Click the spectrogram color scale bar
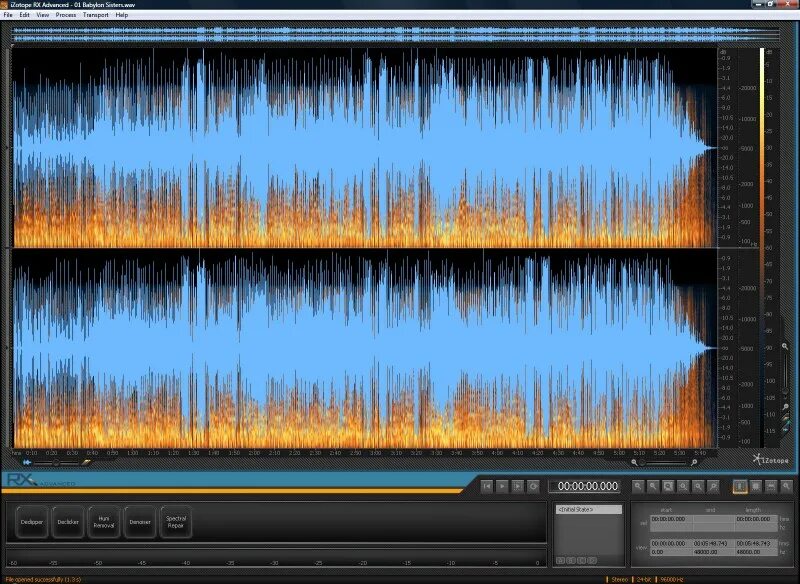Image resolution: width=800 pixels, height=584 pixels. [762, 247]
